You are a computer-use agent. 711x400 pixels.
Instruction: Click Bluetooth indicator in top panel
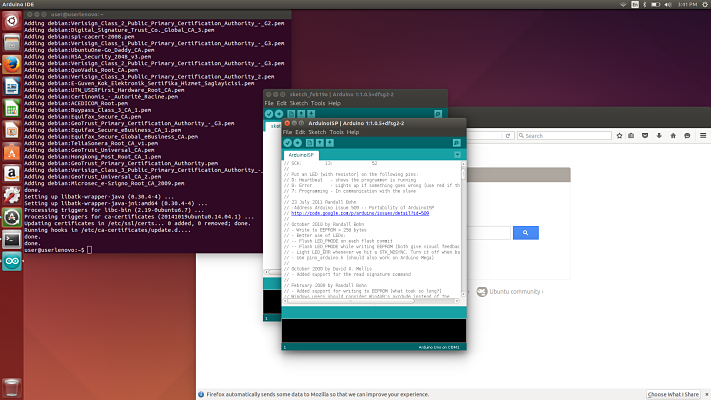pos(645,4)
